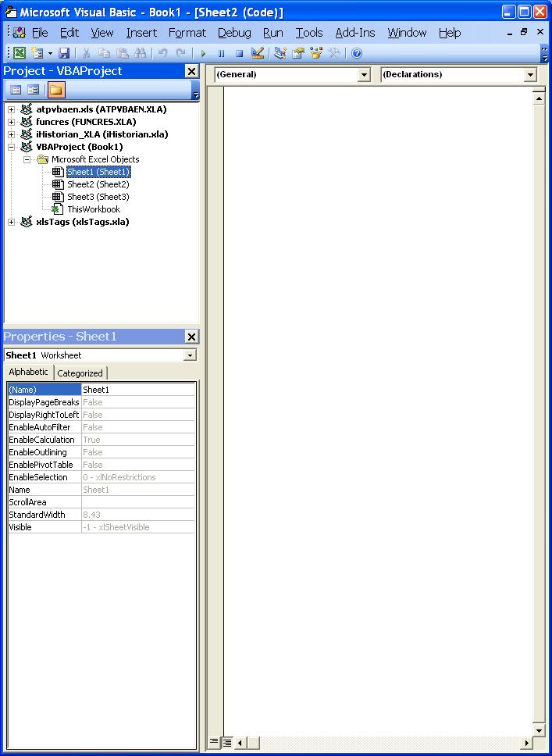Open the Properties Window toolbar icon
Image resolution: width=552 pixels, height=756 pixels.
point(298,53)
